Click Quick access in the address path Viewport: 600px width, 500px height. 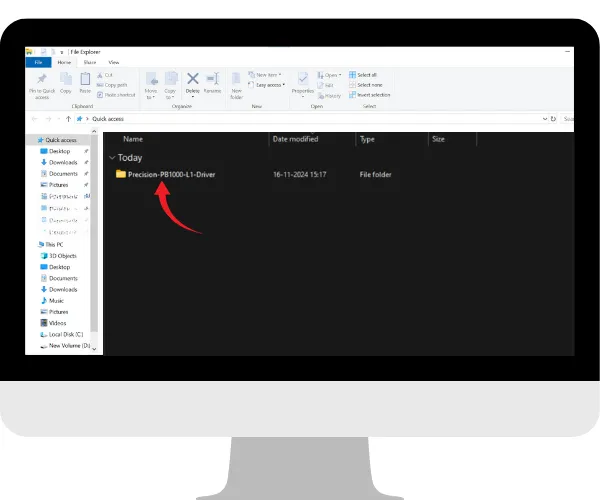(108, 119)
